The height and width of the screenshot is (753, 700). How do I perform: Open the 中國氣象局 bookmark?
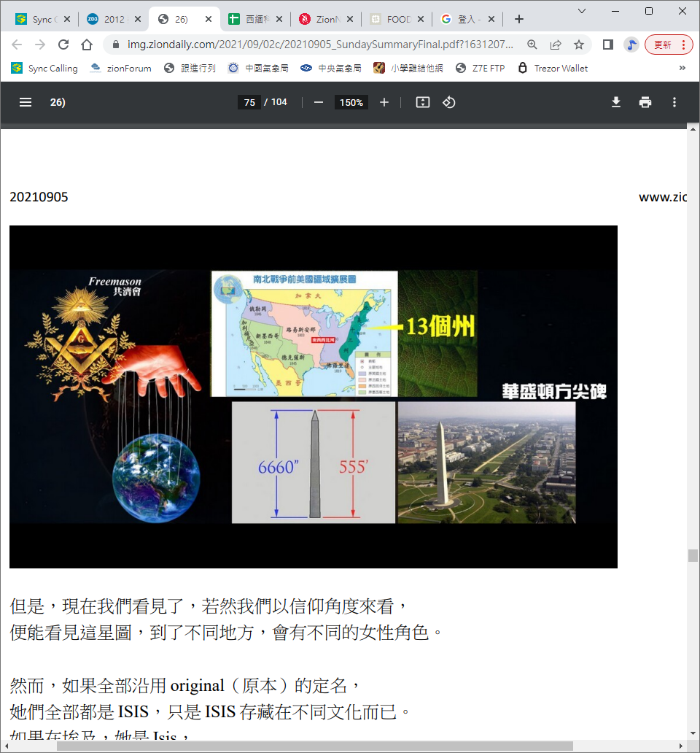point(258,68)
